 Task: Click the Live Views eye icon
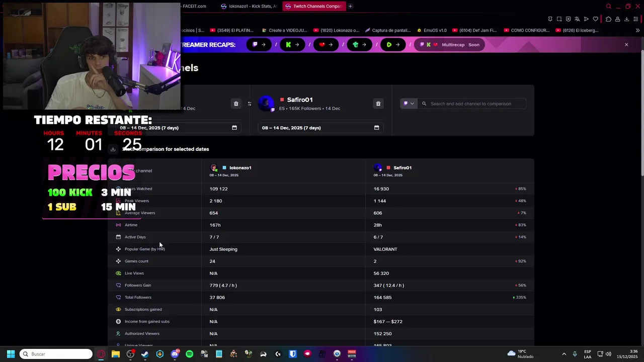coord(118,273)
